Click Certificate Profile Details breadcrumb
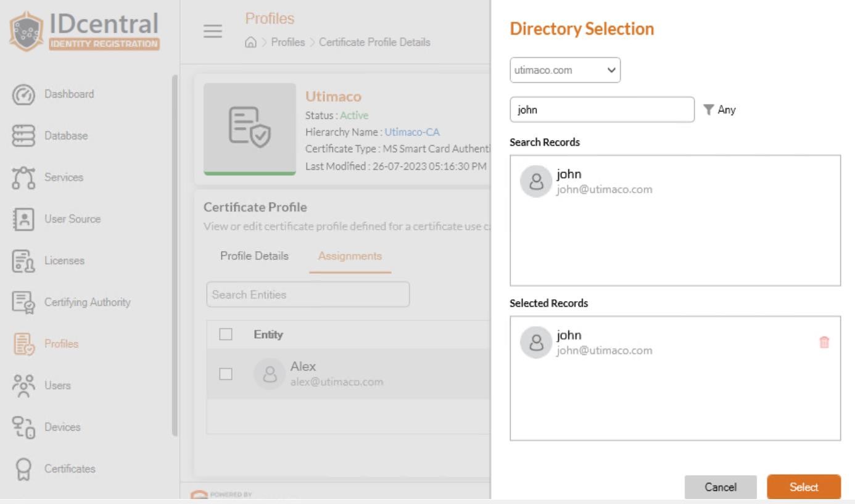The height and width of the screenshot is (504, 855). [375, 43]
